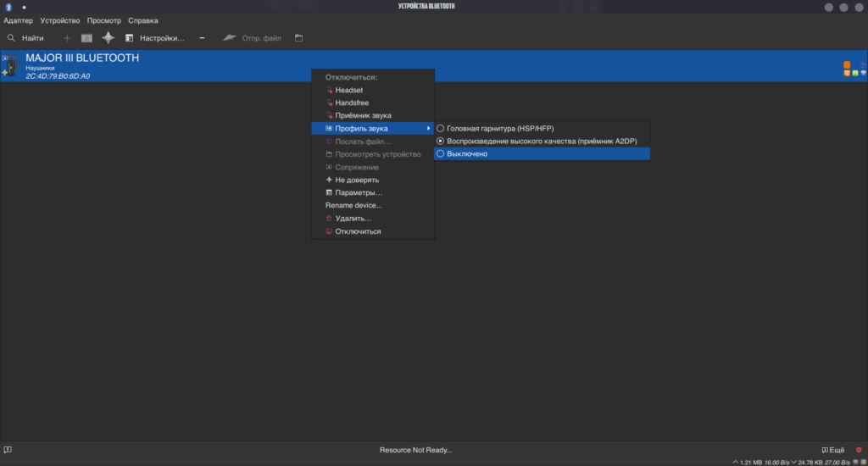The width and height of the screenshot is (868, 466).
Task: Click the Профиль звука menu icon
Action: 329,129
